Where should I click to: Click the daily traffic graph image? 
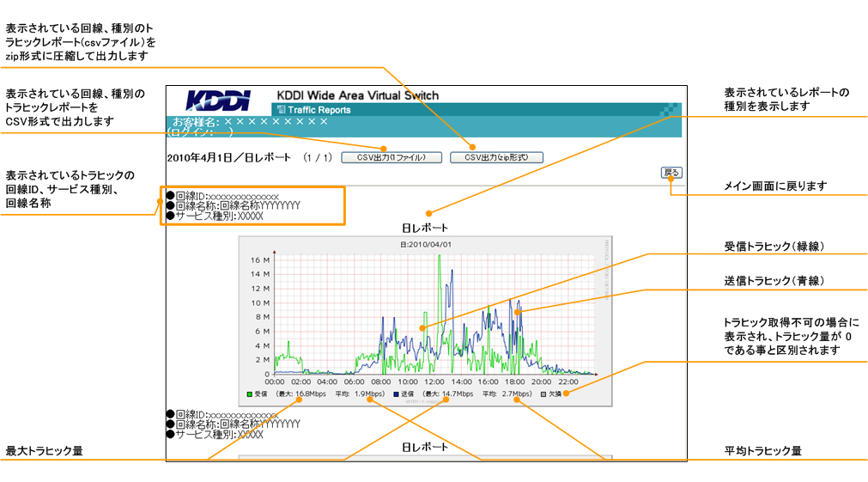click(425, 321)
